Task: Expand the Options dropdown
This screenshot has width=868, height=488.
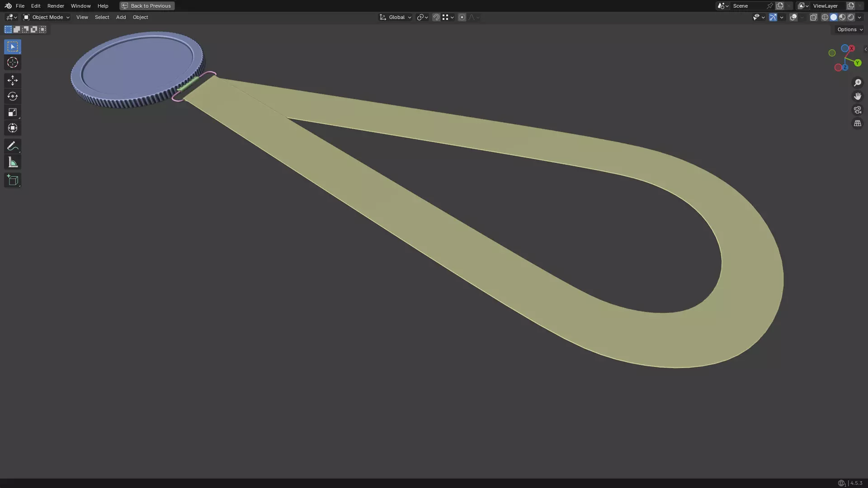Action: tap(849, 29)
